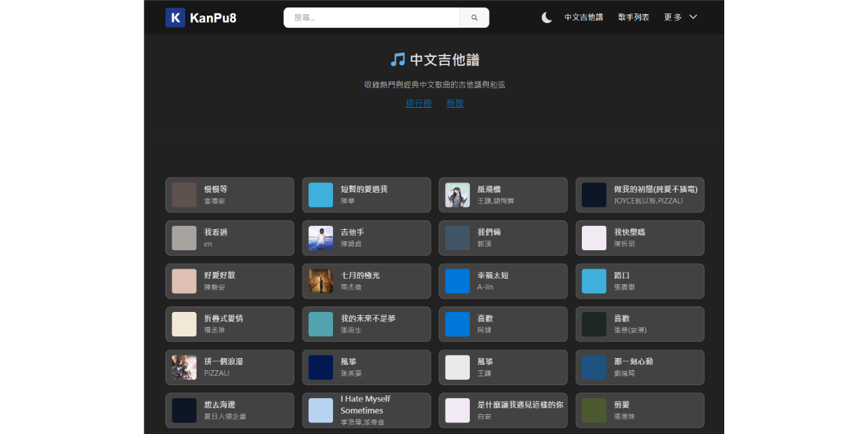This screenshot has height=434, width=868.
Task: Open the 中文吉他譜 nav item
Action: tap(583, 18)
